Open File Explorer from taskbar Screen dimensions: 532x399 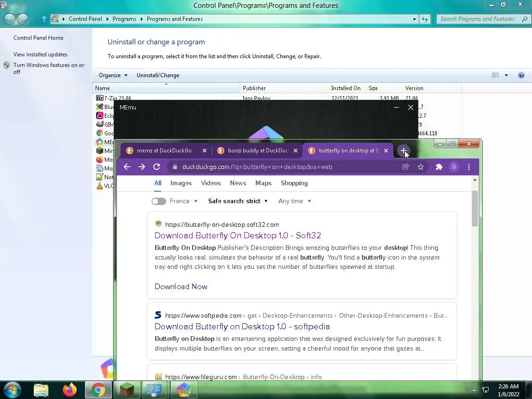[x=41, y=390]
